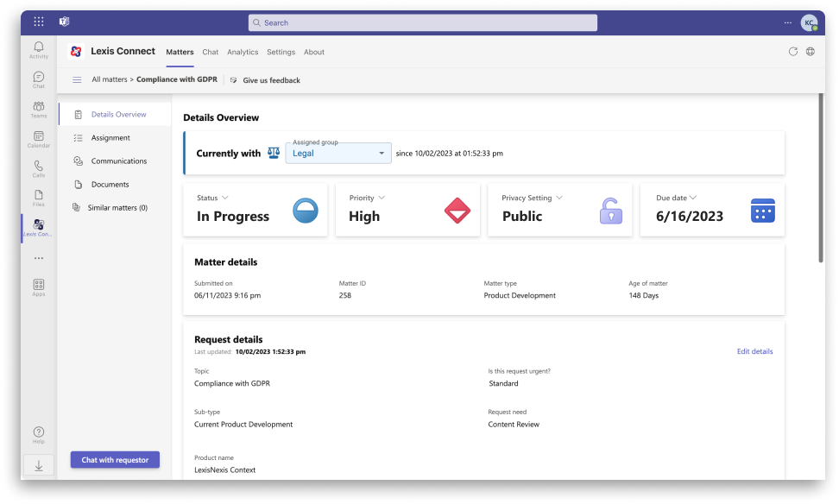This screenshot has width=839, height=504.
Task: Click the Public unlocked padlock icon
Action: pos(610,211)
